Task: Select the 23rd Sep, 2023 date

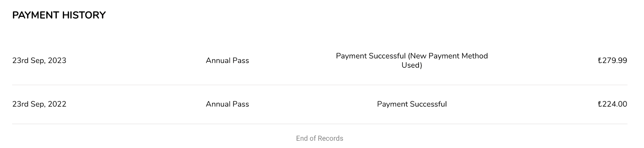Action: coord(39,60)
